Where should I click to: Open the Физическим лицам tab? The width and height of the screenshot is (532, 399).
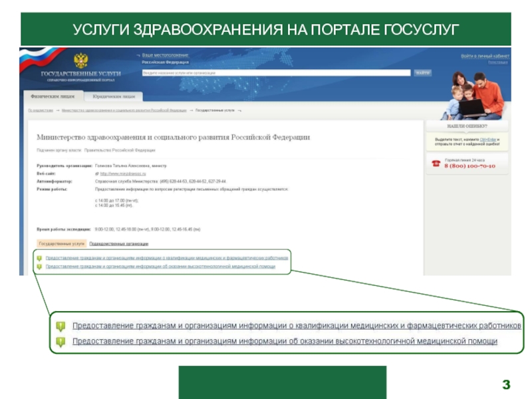pyautogui.click(x=53, y=96)
